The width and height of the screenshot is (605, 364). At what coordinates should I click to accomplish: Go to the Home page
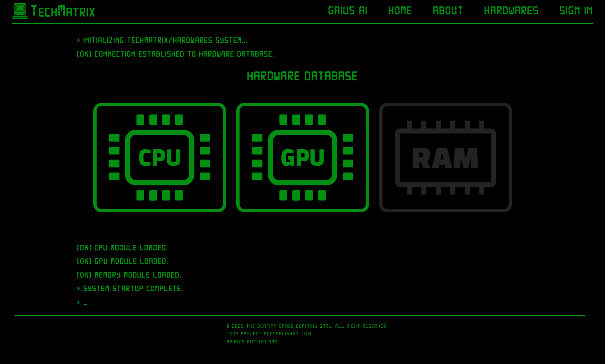(x=400, y=11)
